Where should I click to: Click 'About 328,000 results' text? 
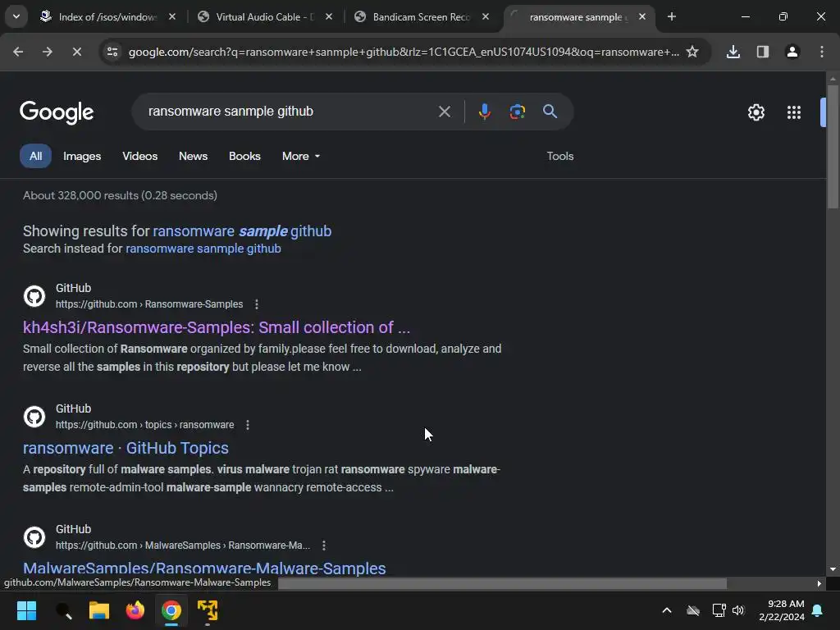(120, 195)
